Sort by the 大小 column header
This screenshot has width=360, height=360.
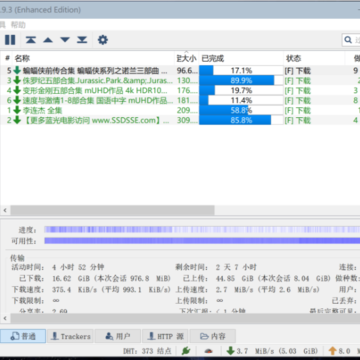187,59
